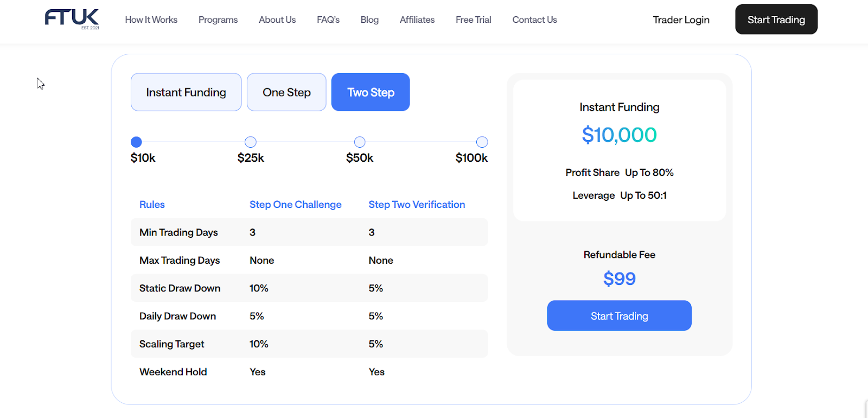The image size is (868, 418).
Task: Select the $10k account size point
Action: (136, 142)
